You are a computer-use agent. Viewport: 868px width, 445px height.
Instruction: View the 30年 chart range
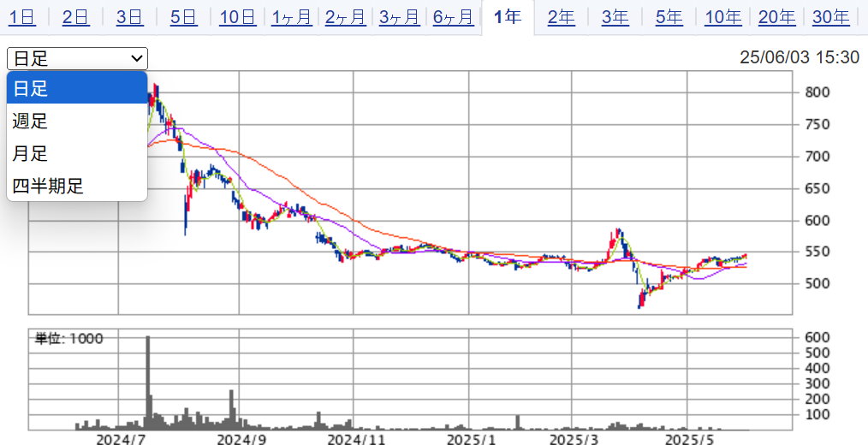tap(831, 17)
